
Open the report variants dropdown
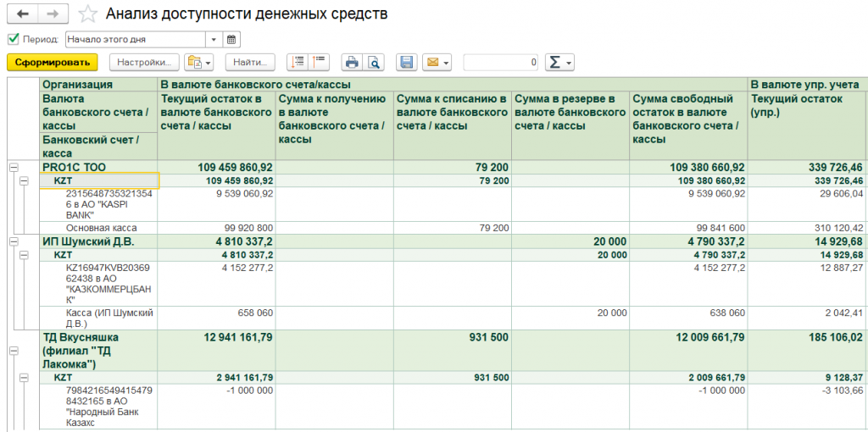pyautogui.click(x=199, y=62)
